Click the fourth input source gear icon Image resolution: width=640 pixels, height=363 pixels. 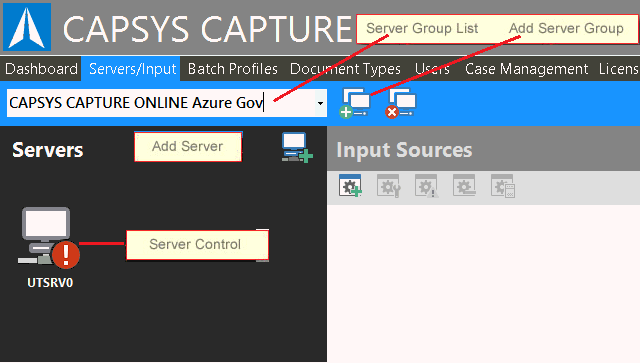coord(464,186)
